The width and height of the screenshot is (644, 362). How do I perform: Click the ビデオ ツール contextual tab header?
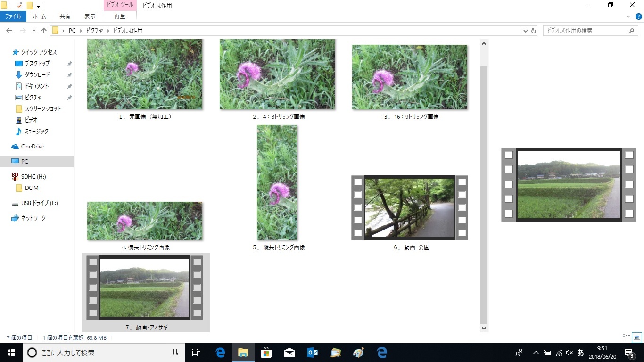point(120,5)
